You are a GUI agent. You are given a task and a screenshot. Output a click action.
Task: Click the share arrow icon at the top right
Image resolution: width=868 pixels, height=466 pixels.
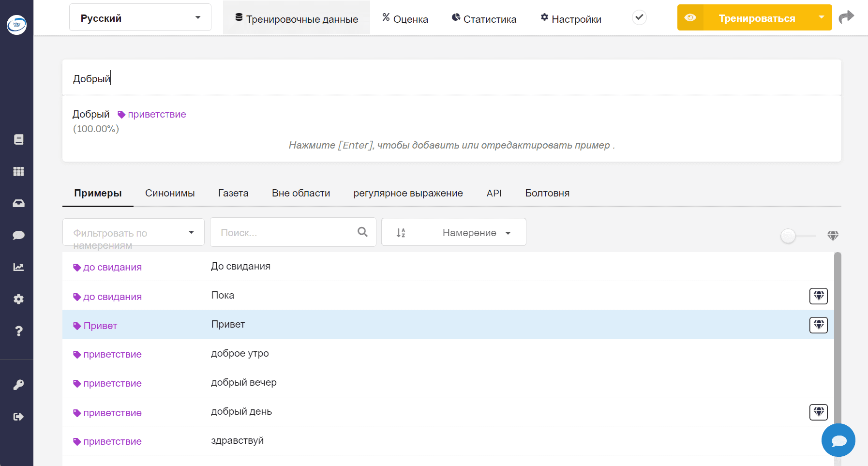(846, 17)
